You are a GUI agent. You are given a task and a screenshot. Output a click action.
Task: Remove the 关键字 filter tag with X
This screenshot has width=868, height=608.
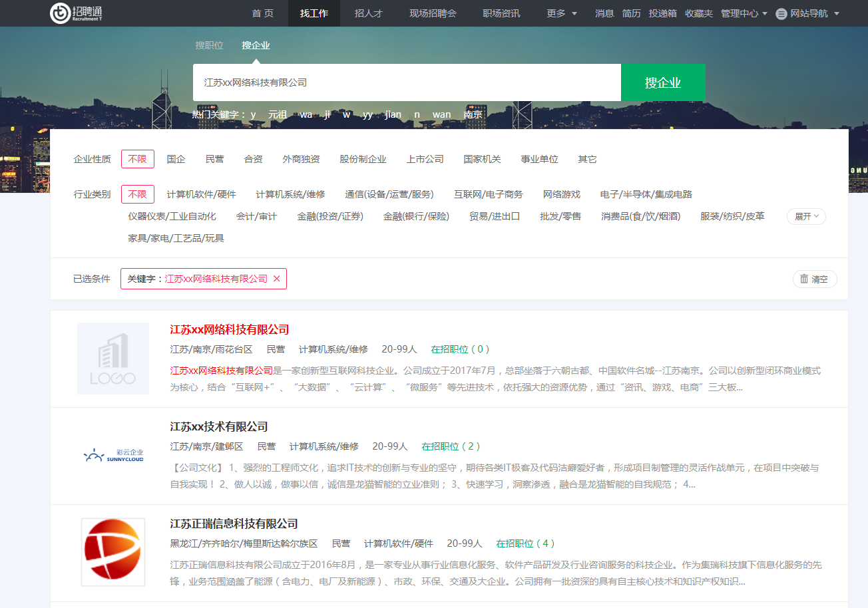click(x=277, y=279)
